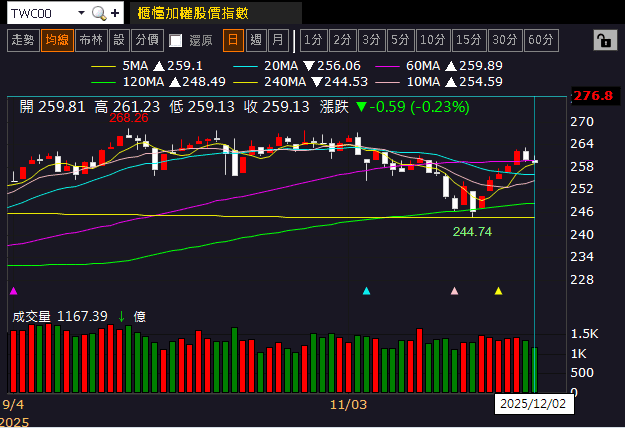Click the 244.74 low price annotation
625x428 pixels.
click(x=472, y=232)
